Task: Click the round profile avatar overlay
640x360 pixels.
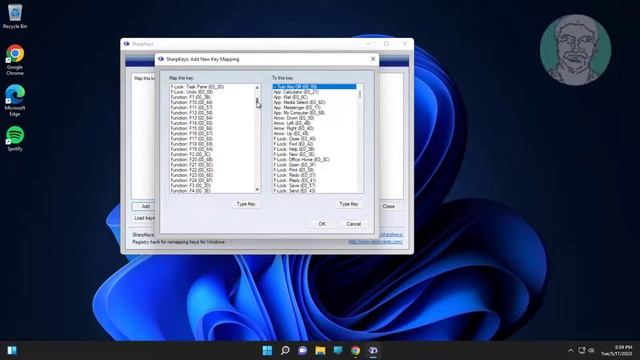Action: pyautogui.click(x=576, y=50)
